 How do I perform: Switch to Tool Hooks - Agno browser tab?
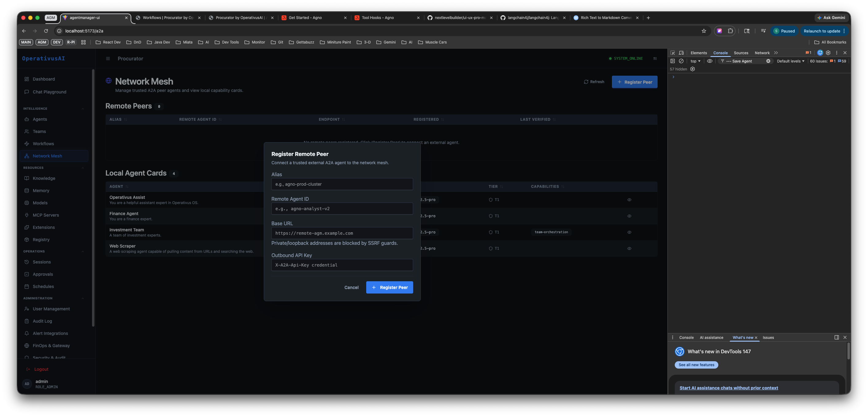tap(387, 17)
